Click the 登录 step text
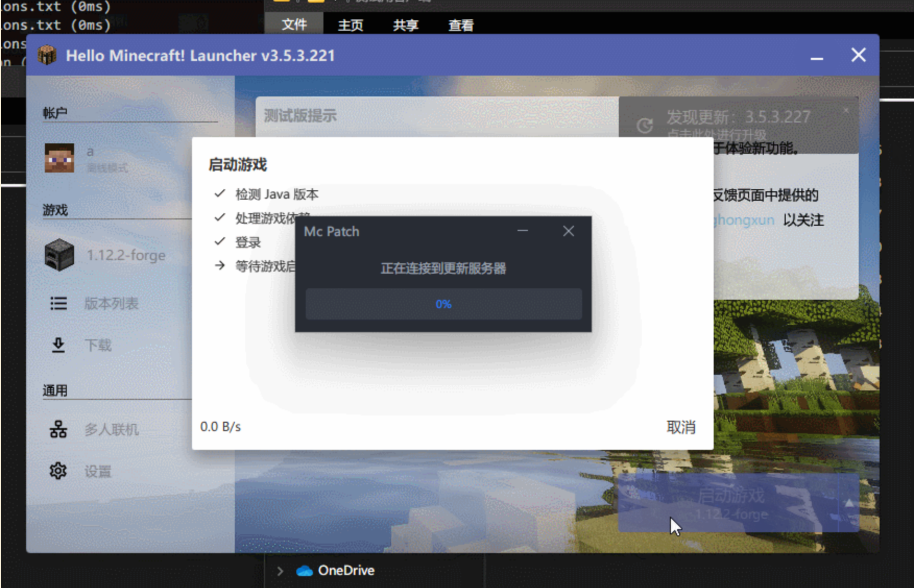 point(248,242)
